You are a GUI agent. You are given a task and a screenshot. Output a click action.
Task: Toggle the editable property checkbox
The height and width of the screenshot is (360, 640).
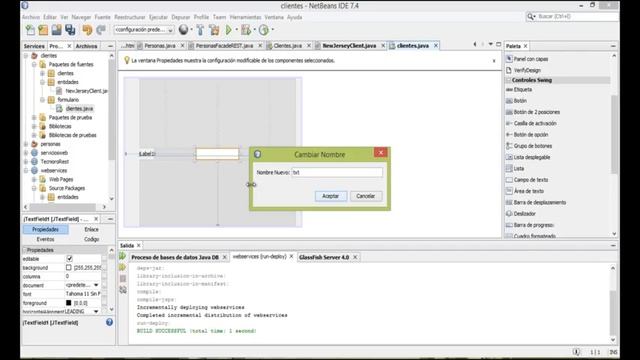point(69,259)
